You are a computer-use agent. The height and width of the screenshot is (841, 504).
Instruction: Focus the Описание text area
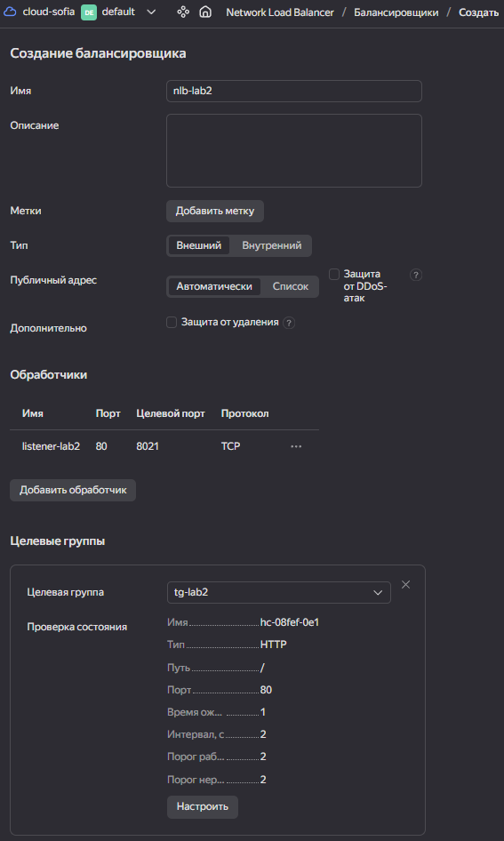[x=294, y=151]
